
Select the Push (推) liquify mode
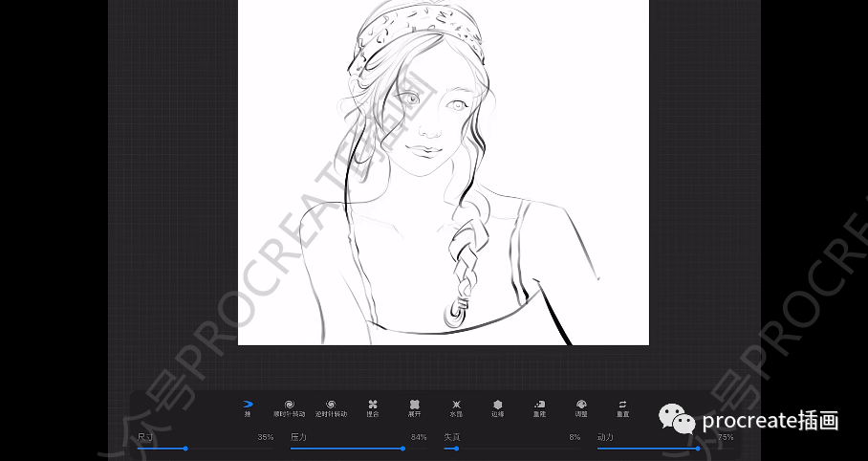(x=248, y=406)
